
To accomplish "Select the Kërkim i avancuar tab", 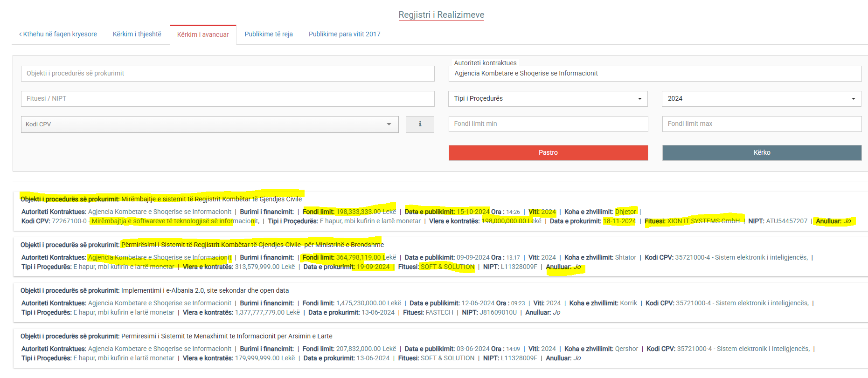I will [203, 34].
